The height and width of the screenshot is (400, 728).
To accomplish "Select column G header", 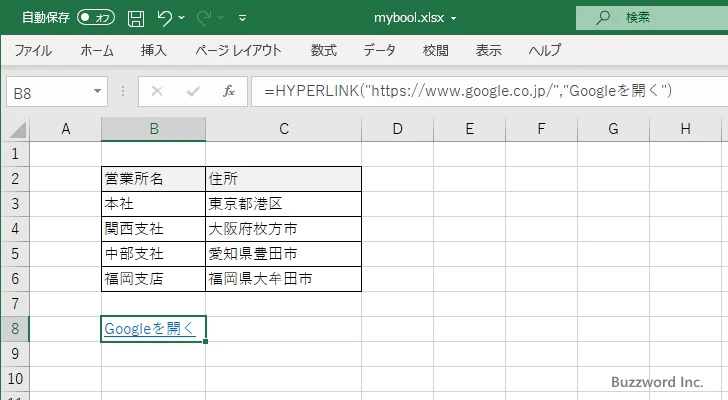I will pyautogui.click(x=613, y=129).
